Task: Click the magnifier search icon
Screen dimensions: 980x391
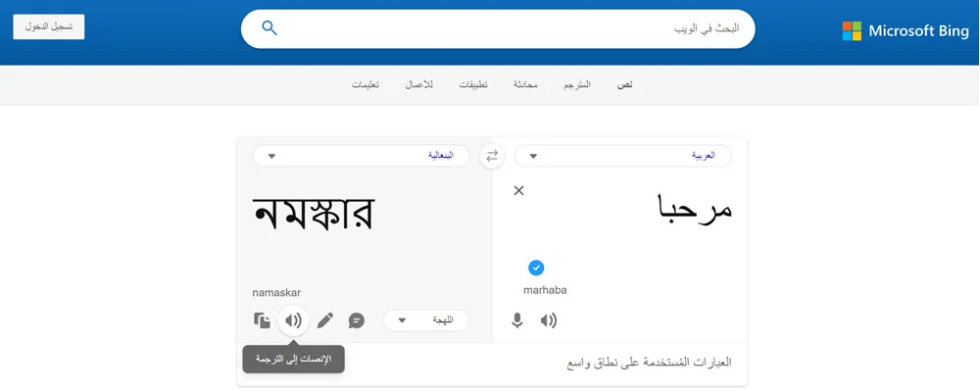Action: pyautogui.click(x=269, y=28)
